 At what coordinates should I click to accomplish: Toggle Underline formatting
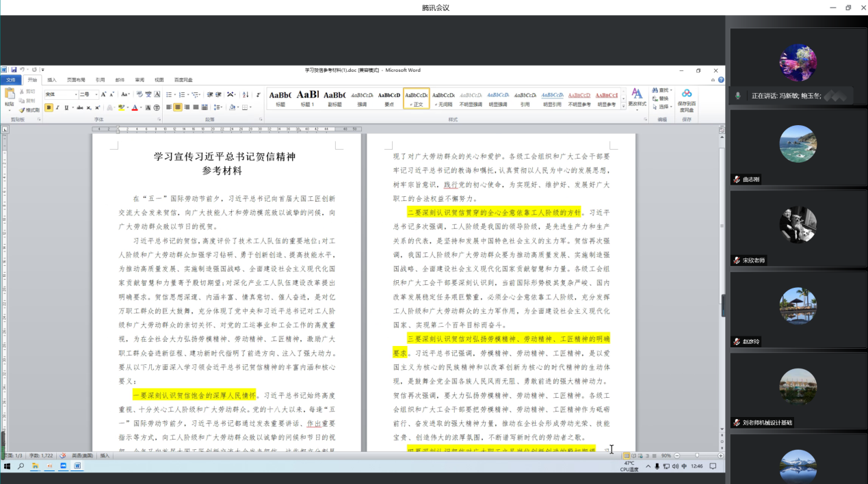click(x=66, y=107)
